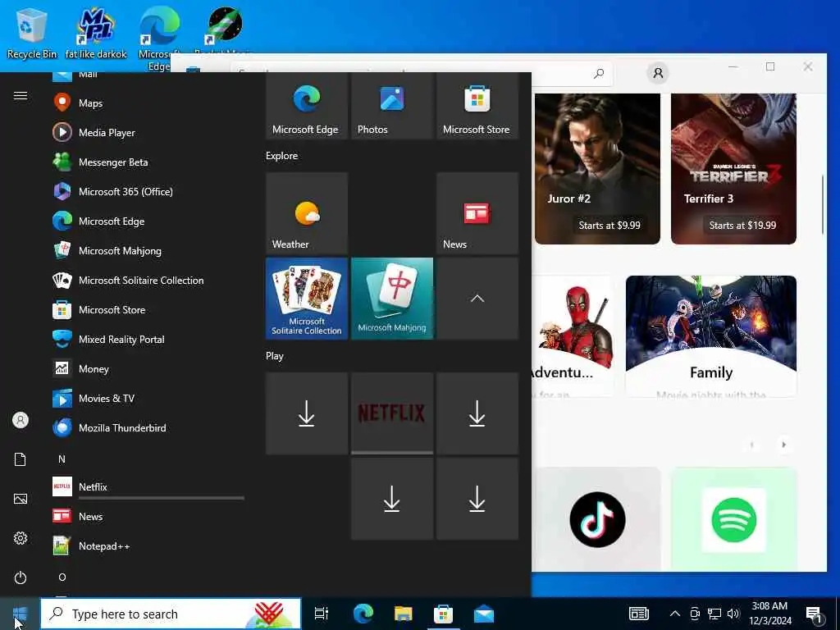Open Netflix in the app list
This screenshot has width=840, height=630.
148,486
